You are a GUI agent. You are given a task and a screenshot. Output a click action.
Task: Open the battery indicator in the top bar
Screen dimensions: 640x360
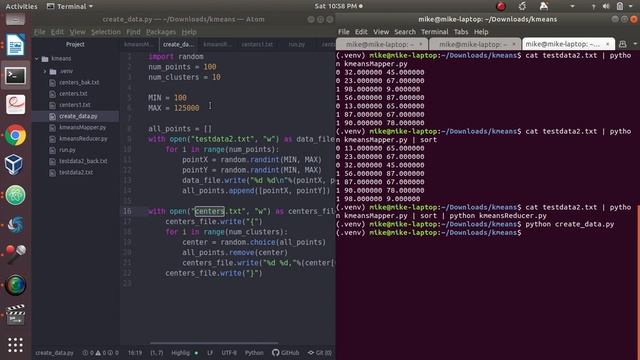tap(620, 6)
